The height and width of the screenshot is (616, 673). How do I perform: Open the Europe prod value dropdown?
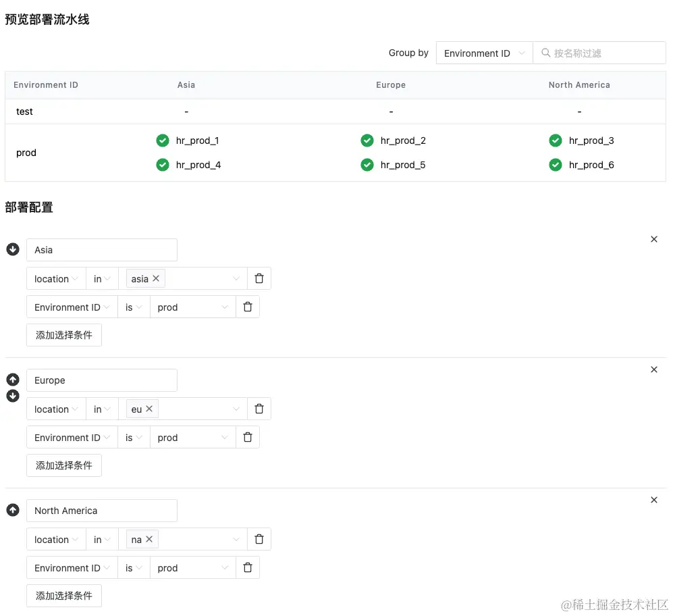pyautogui.click(x=192, y=437)
